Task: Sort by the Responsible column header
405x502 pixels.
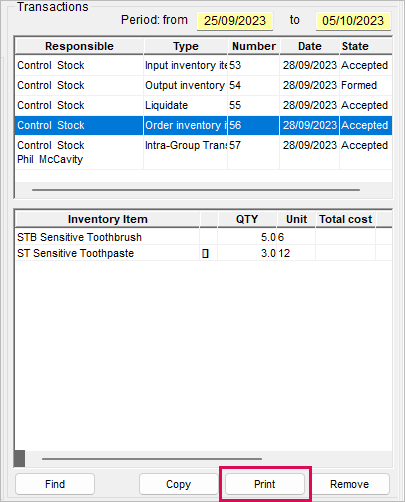Action: 79,46
